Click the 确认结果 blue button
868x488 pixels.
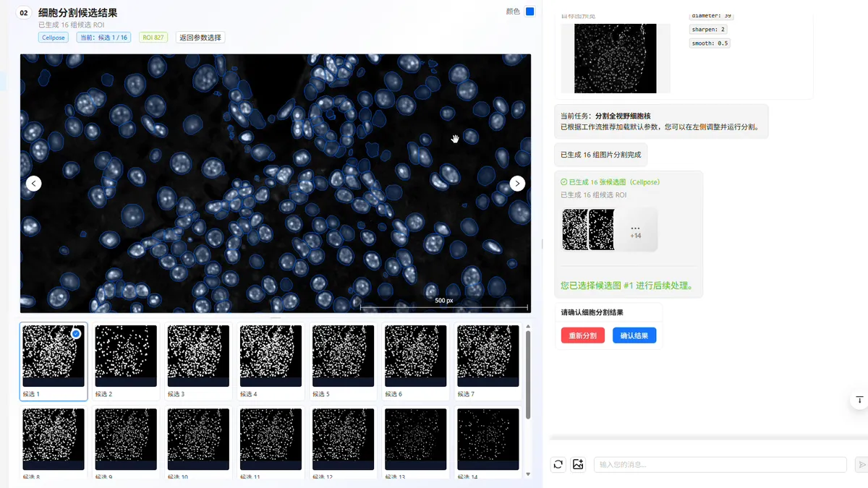point(634,335)
